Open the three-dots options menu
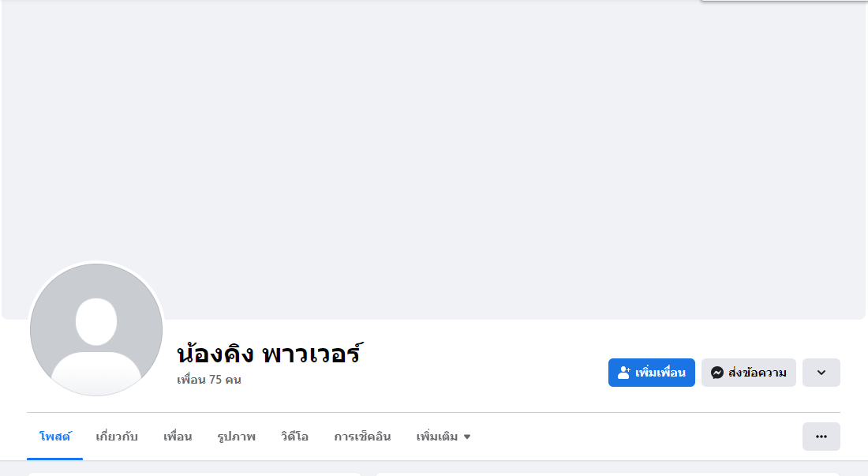 coord(821,437)
